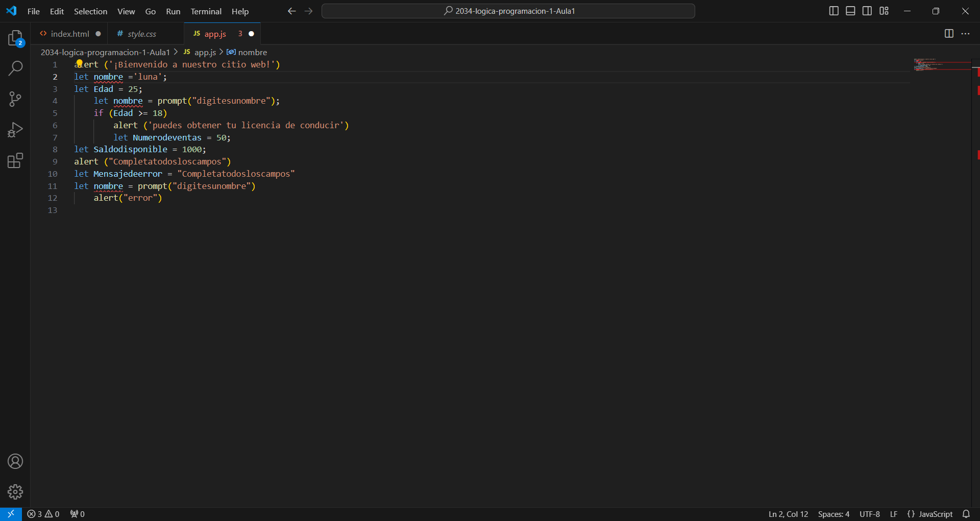Open the Search view in activity bar
Viewport: 980px width, 521px height.
(15, 68)
